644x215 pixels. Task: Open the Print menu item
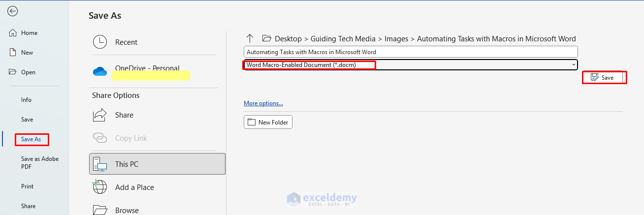tap(28, 186)
